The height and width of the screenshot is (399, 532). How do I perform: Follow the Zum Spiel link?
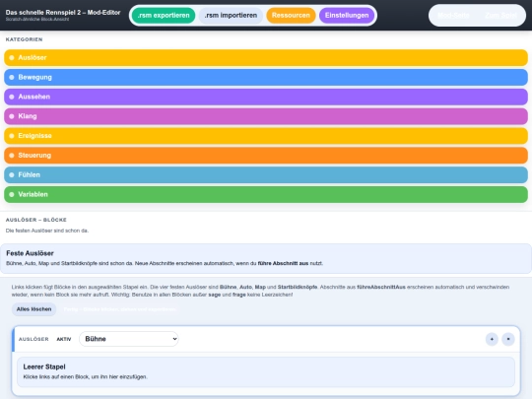(500, 15)
